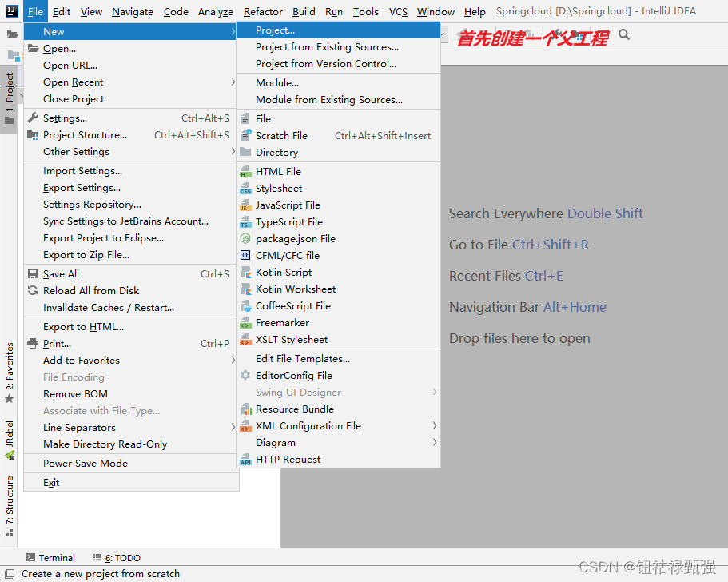The image size is (728, 582).
Task: Choose Export to Zip File...
Action: point(130,254)
